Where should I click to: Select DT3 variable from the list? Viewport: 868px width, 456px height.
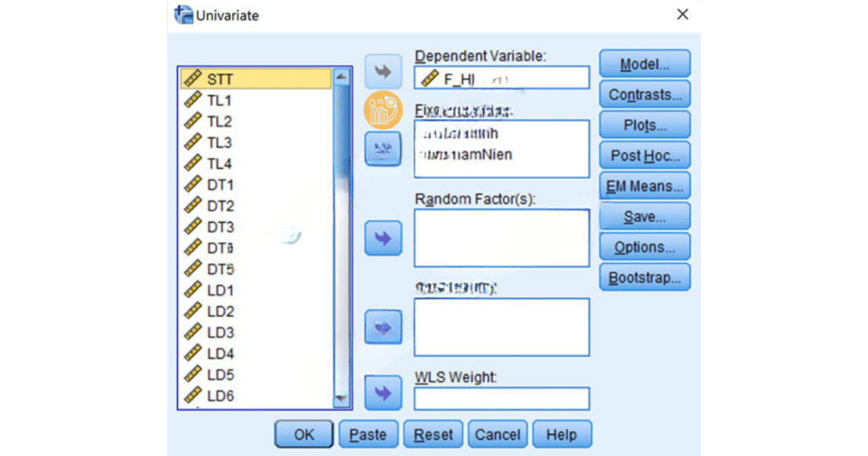[x=220, y=227]
